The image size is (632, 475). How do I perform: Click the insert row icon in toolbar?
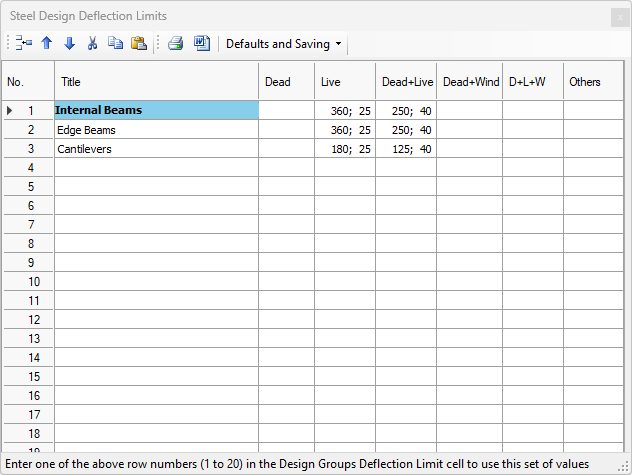pyautogui.click(x=26, y=44)
